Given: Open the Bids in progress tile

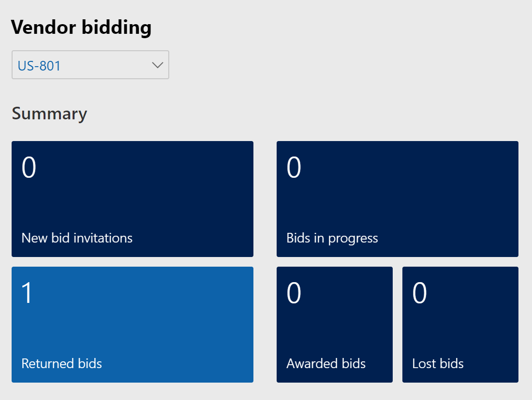Looking at the screenshot, I should (x=397, y=199).
